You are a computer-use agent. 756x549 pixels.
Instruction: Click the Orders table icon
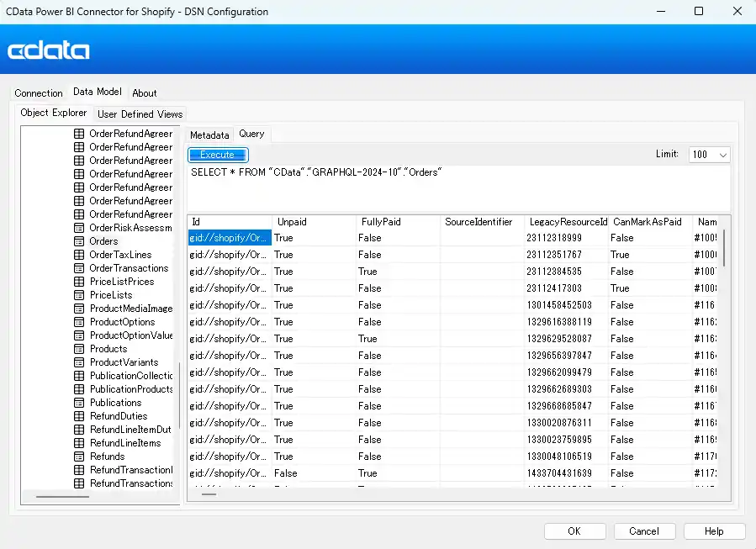coord(80,241)
